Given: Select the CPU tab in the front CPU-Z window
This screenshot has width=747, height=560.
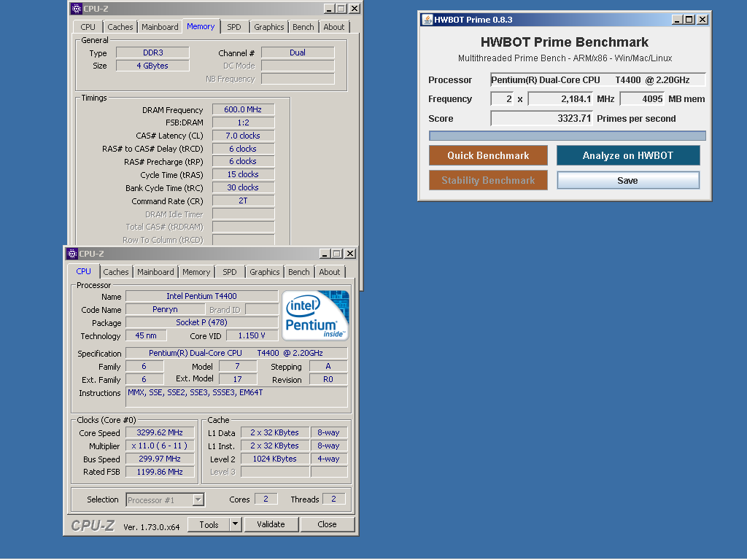Looking at the screenshot, I should coord(83,271).
